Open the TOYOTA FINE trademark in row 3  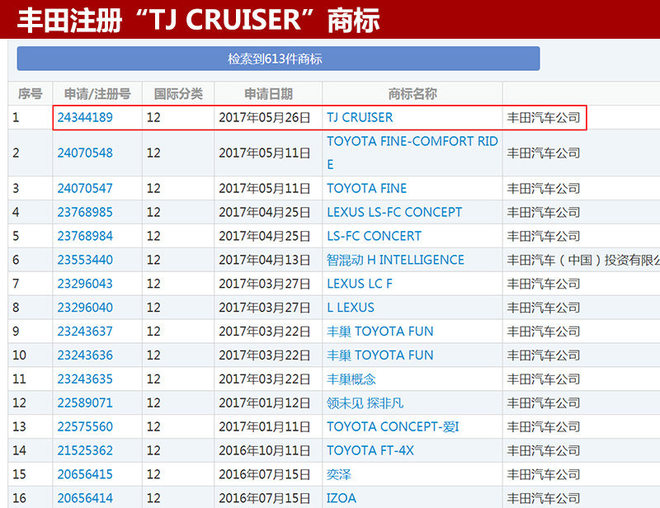[x=367, y=188]
